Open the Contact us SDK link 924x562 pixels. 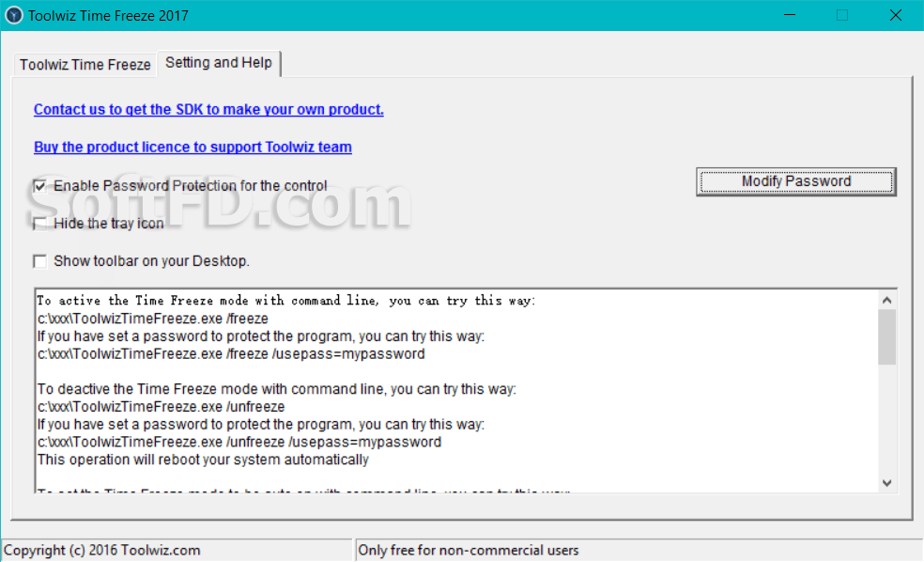pyautogui.click(x=208, y=109)
